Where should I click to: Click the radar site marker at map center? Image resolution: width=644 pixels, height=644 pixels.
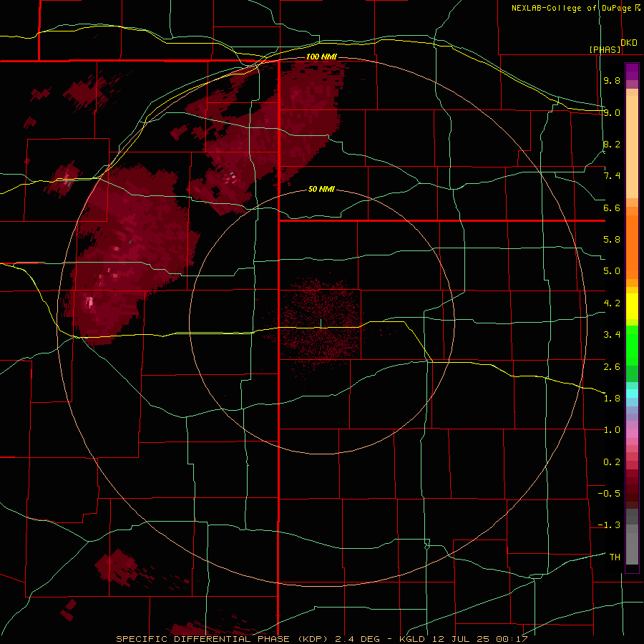pyautogui.click(x=321, y=323)
